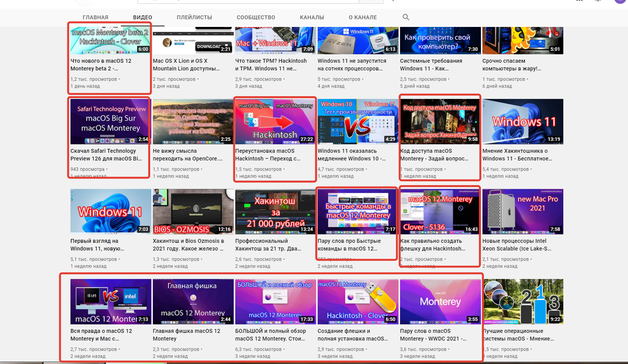This screenshot has width=628, height=364.
Task: Open Safari Technology Preview thumbnail
Action: (x=111, y=122)
